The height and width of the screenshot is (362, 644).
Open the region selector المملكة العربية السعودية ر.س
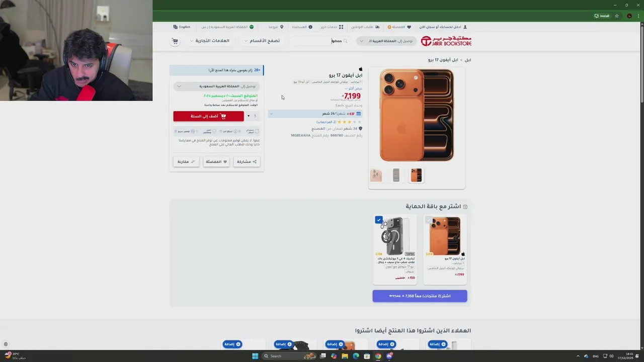point(227,27)
